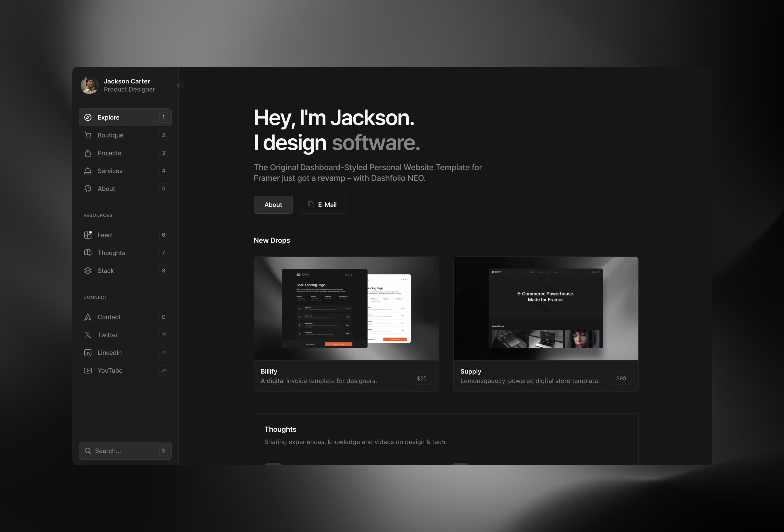Screen dimensions: 784x532
Task: Select the Explore compass icon
Action: (88, 117)
